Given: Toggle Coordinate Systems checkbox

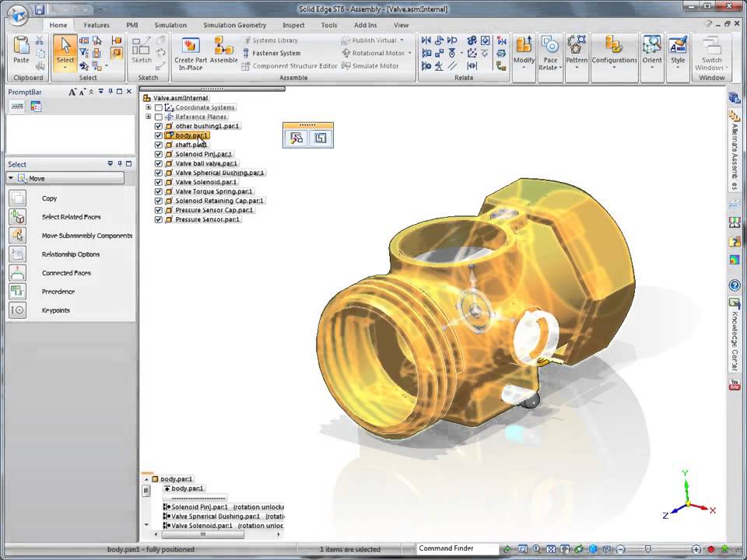Looking at the screenshot, I should tap(159, 107).
